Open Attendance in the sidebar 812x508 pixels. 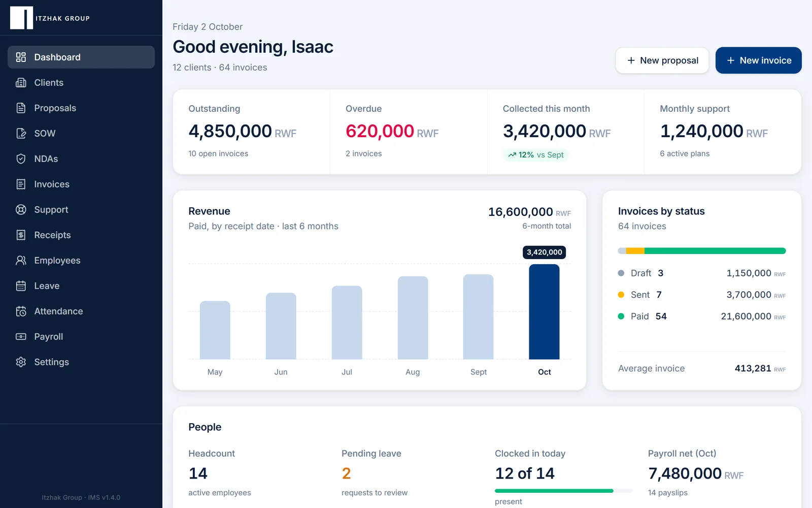pos(81,311)
